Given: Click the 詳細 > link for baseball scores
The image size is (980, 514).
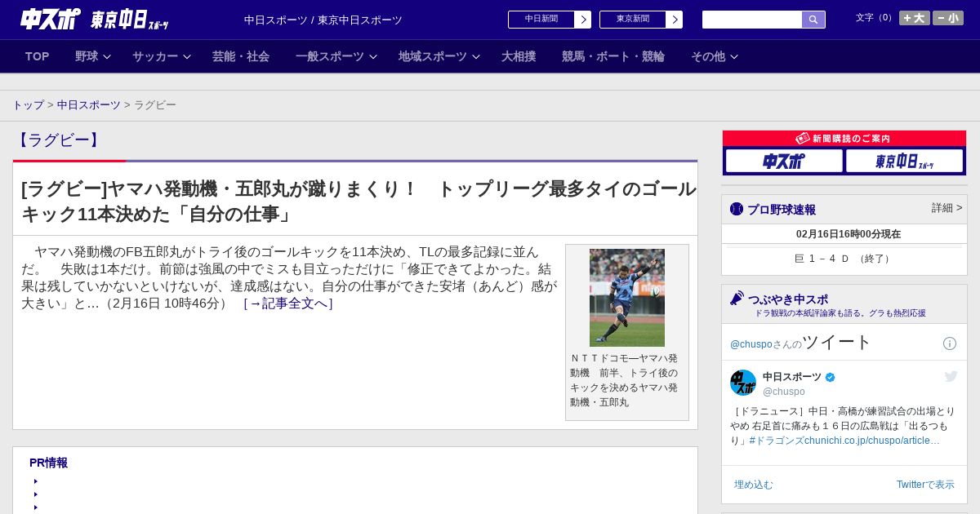Looking at the screenshot, I should pyautogui.click(x=947, y=208).
